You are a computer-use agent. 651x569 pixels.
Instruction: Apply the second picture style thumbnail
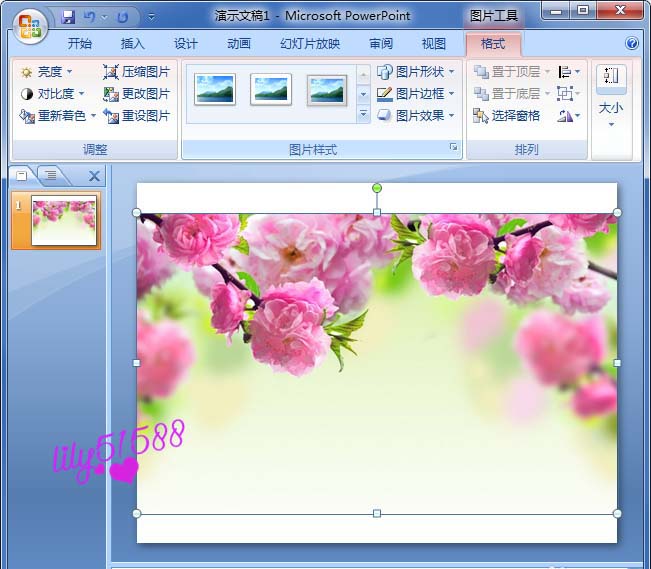[x=271, y=89]
